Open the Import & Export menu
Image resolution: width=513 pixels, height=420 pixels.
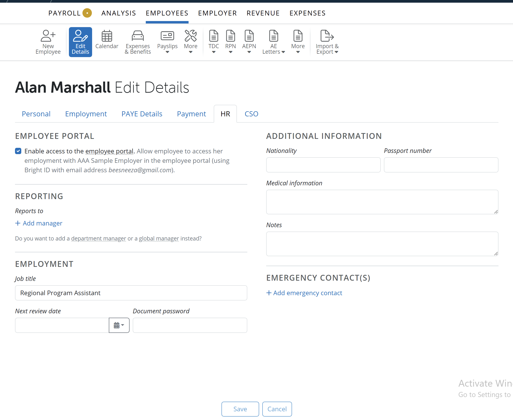coord(327,42)
